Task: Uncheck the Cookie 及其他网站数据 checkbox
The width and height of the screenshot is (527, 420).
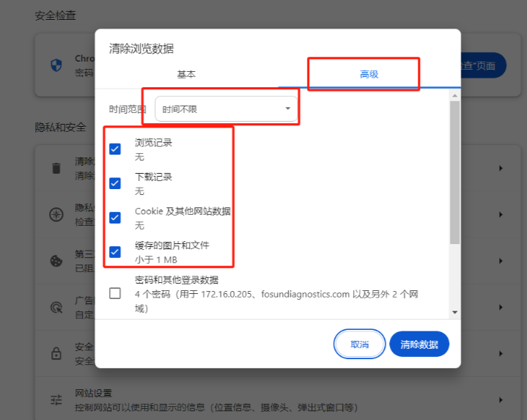Action: click(x=115, y=218)
